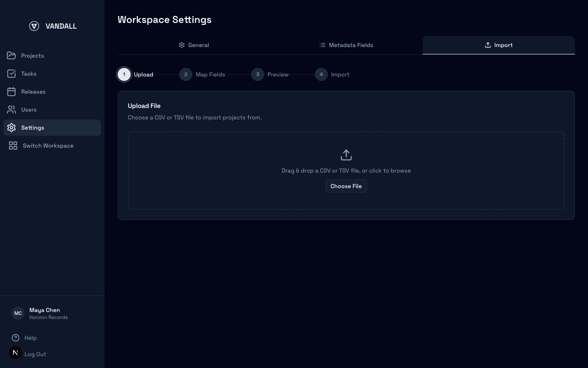Click the Switch Workspace grid icon
The image size is (588, 368).
point(13,146)
